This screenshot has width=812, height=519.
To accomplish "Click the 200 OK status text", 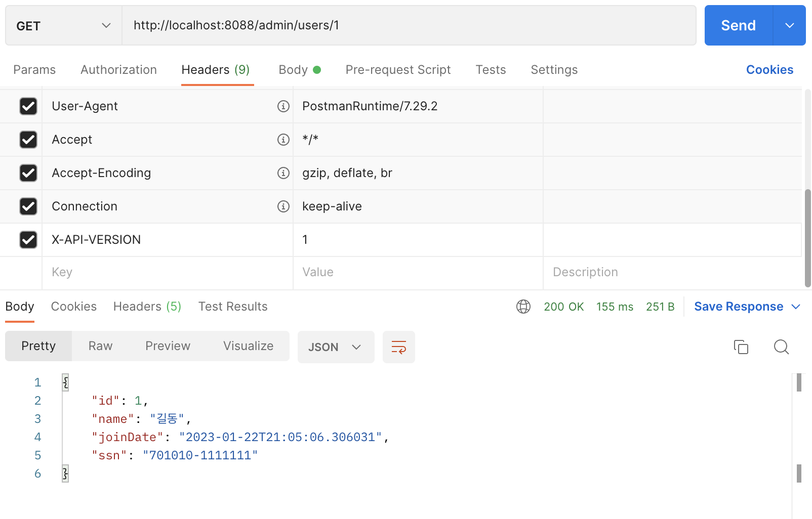I will point(564,307).
